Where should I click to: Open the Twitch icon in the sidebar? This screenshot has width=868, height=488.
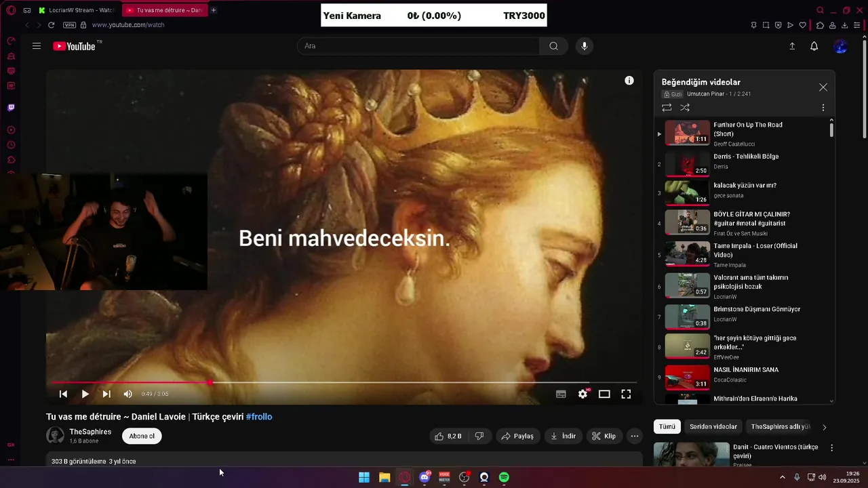coord(11,107)
